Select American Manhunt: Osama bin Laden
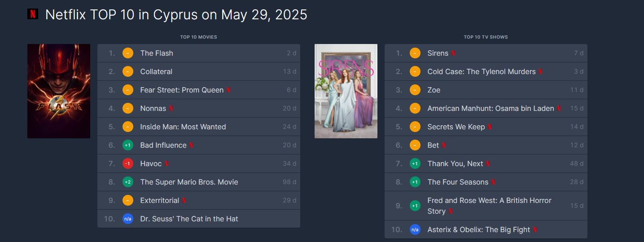The image size is (644, 242). (x=491, y=108)
